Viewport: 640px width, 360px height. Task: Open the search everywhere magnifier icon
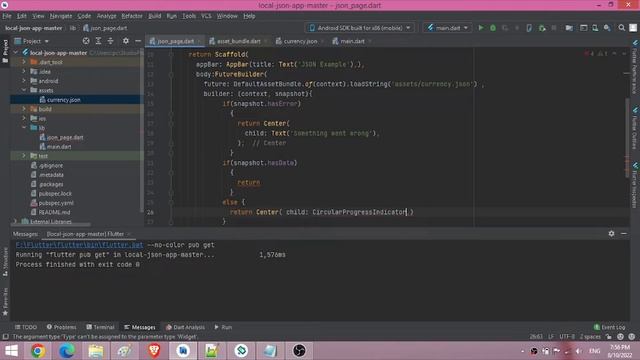622,28
